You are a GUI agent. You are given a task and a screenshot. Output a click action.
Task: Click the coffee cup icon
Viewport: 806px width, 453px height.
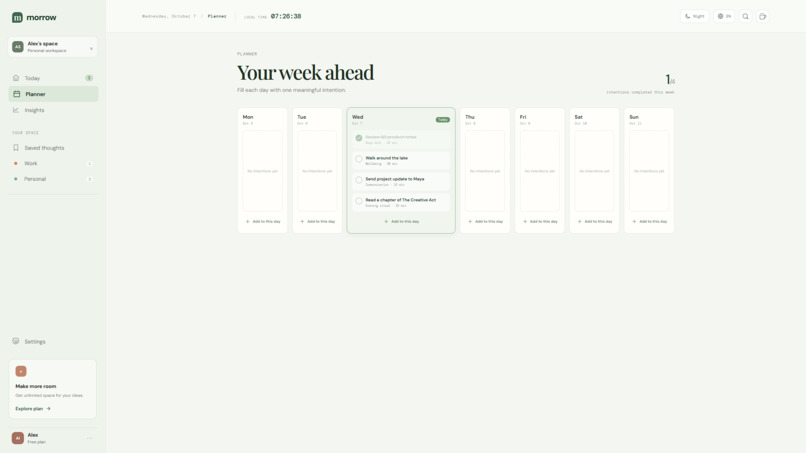tap(763, 16)
